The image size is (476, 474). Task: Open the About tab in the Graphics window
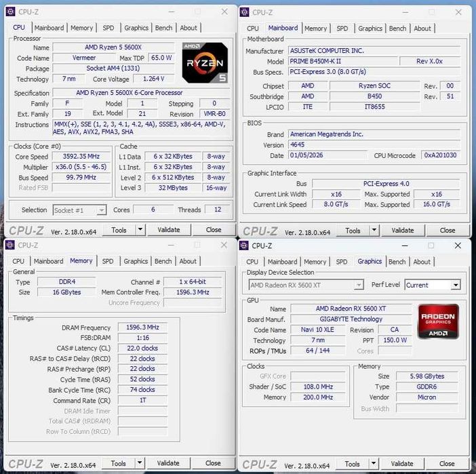(x=422, y=262)
